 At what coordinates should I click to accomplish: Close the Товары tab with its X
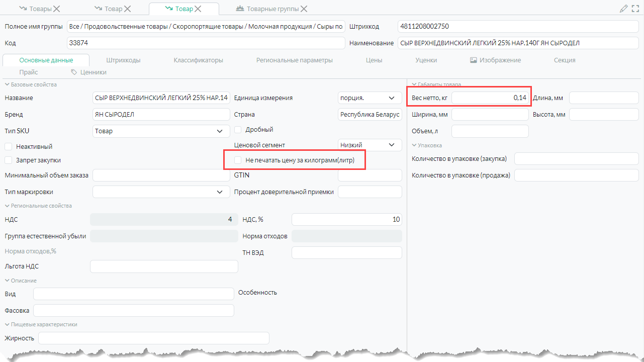56,9
